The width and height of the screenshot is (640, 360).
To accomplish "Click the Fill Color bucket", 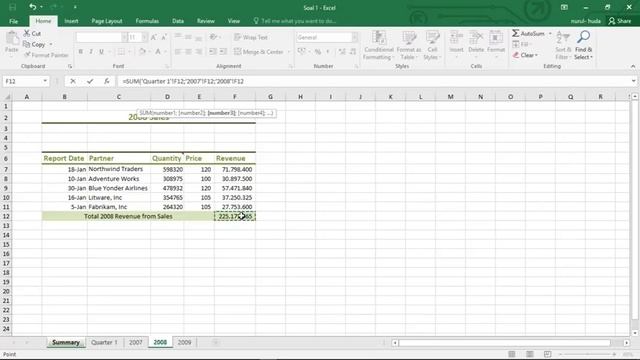I will coord(142,52).
